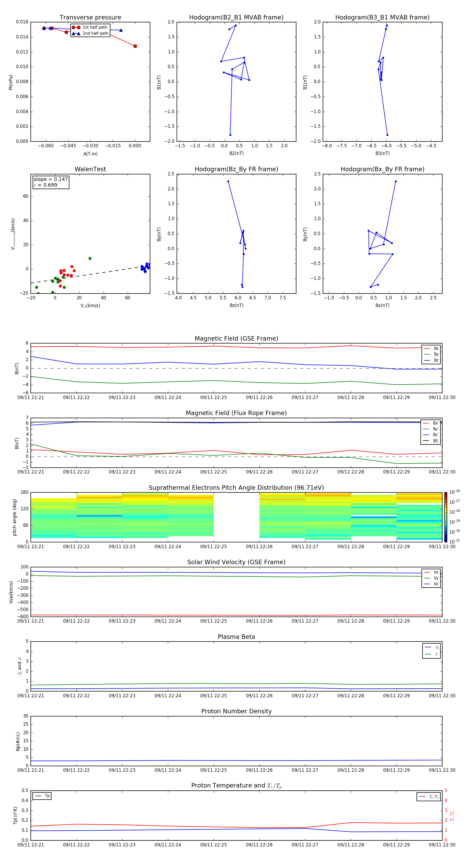Click the "Hodogram(B2_B1 MVAB frame)" title
Screen dimensions: 473x868
[236, 18]
